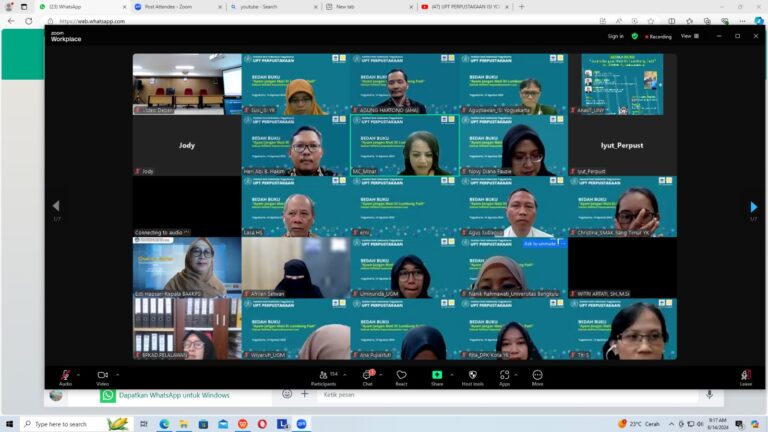Viewport: 768px width, 432px height.
Task: Switch to the youtube - Search tab
Action: click(270, 6)
